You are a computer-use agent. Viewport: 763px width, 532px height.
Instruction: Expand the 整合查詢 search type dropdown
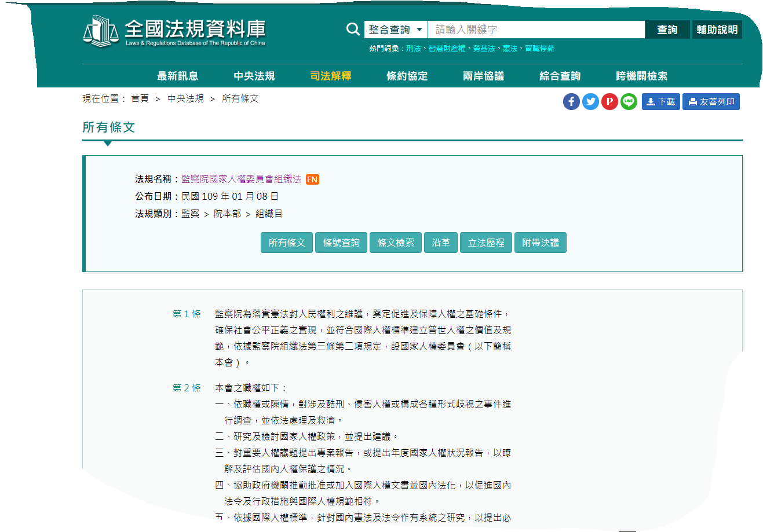click(x=396, y=30)
